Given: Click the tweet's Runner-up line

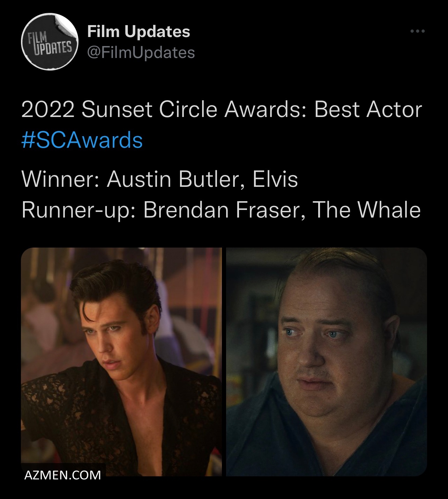Looking at the screenshot, I should tap(221, 210).
